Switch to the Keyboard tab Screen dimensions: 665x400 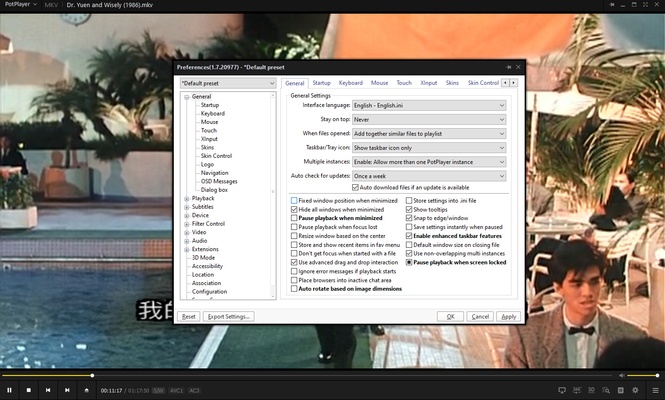[x=351, y=83]
